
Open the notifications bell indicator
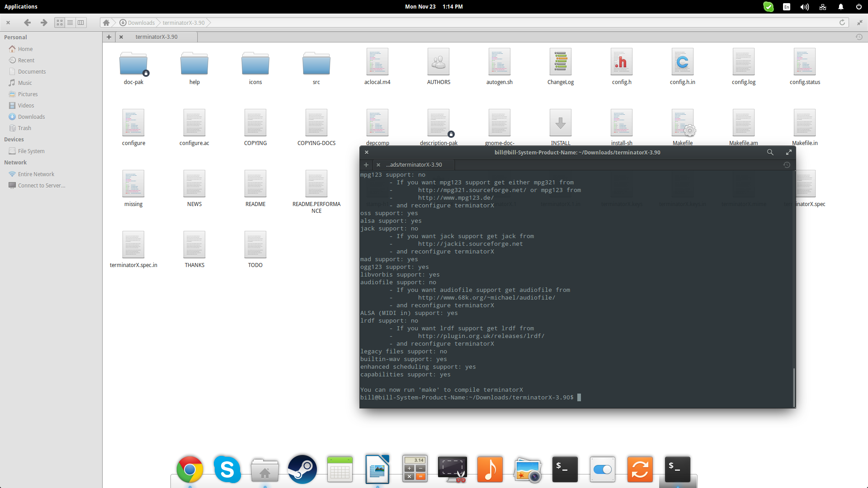[841, 7]
